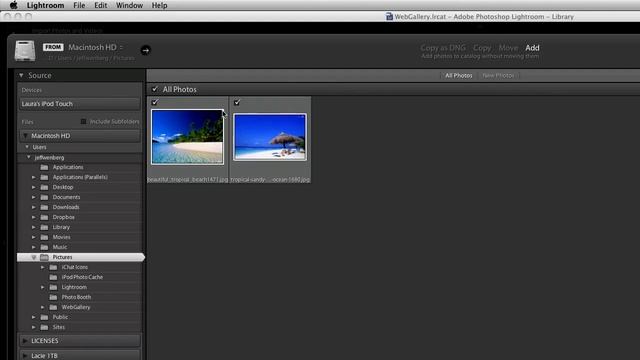Screen dimensions: 640x360
Task: Expand the LICENSES volume
Action: click(x=25, y=340)
